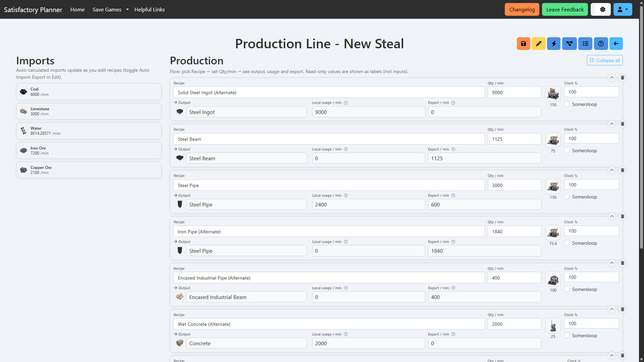The image size is (644, 362).
Task: Open the Home menu item
Action: pos(77,9)
